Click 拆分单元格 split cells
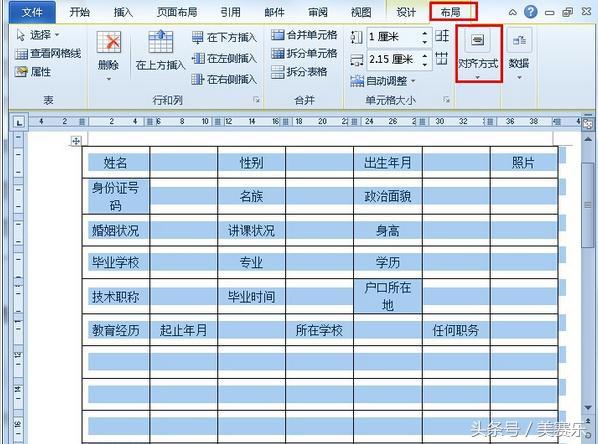Viewport: 598px width, 444px height. [304, 53]
